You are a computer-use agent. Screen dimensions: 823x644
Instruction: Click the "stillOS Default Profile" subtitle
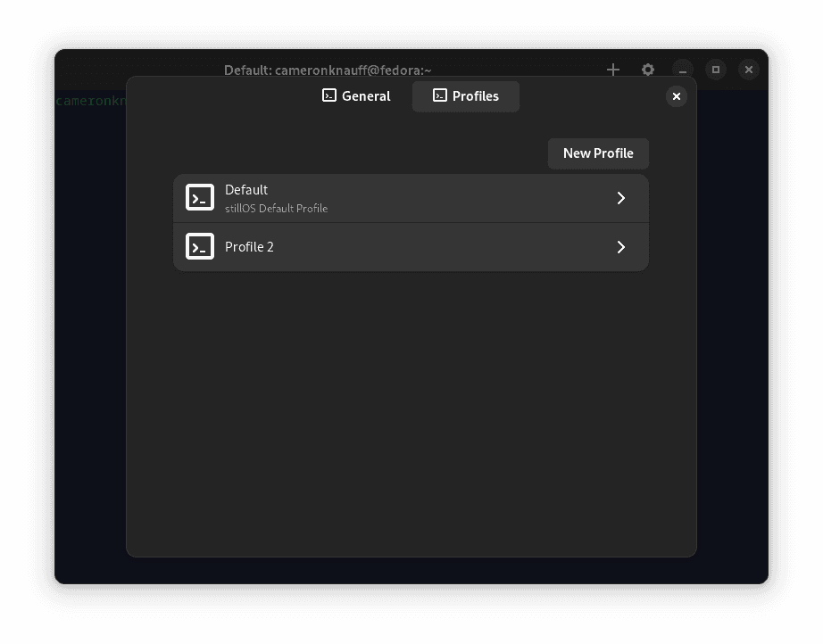coord(276,209)
